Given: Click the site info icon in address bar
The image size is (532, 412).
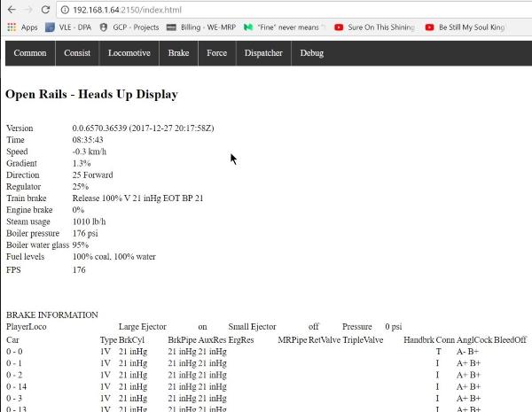Looking at the screenshot, I should pos(65,10).
